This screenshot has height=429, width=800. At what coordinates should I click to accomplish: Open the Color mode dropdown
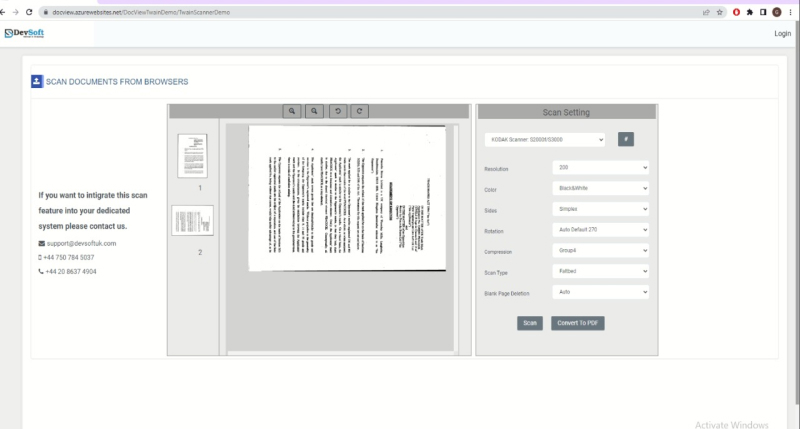click(600, 189)
